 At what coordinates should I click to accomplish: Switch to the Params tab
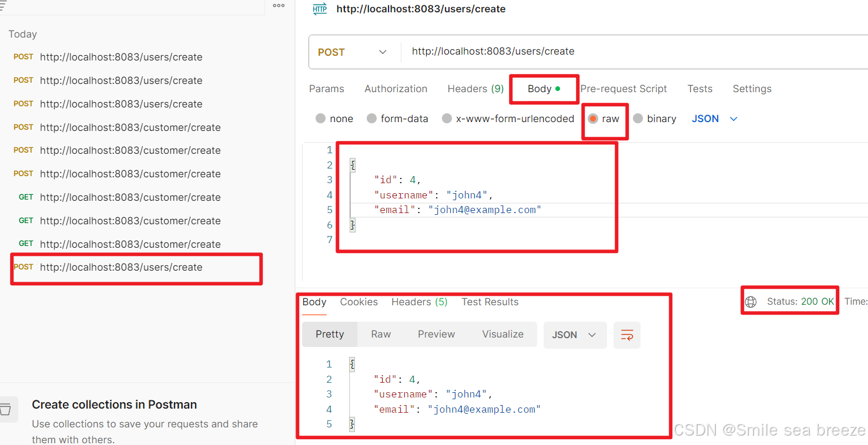(x=327, y=89)
